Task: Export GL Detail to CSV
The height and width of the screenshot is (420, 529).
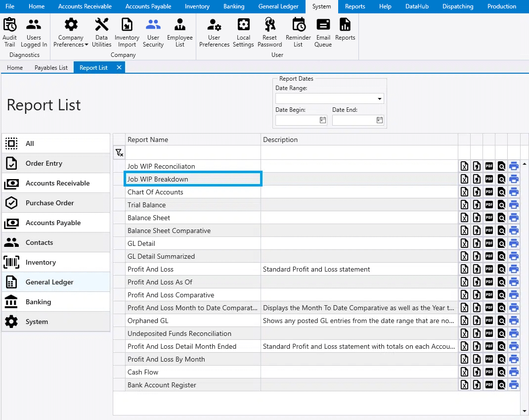Action: 477,243
